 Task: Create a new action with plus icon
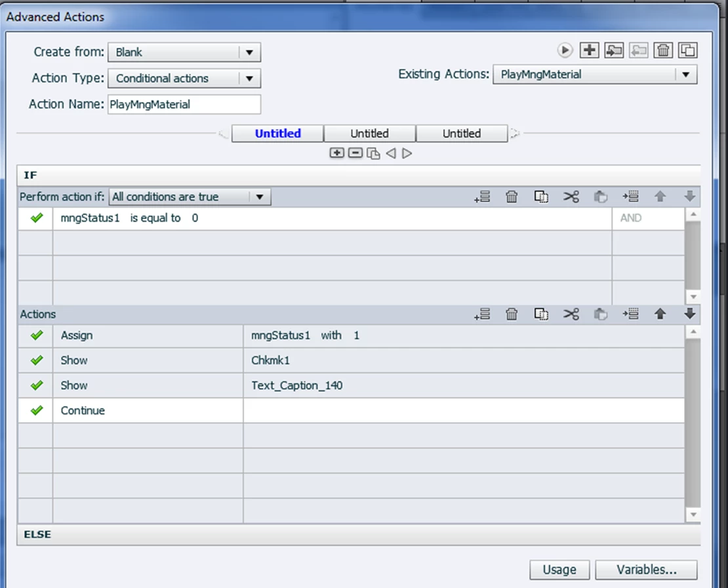(x=589, y=50)
